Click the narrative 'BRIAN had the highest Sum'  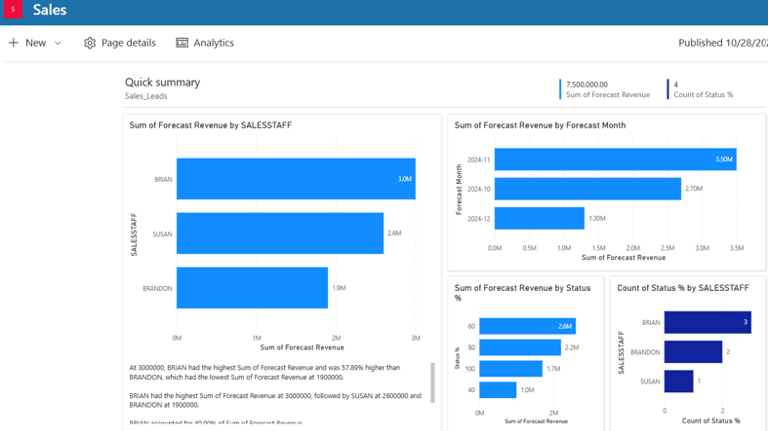275,400
